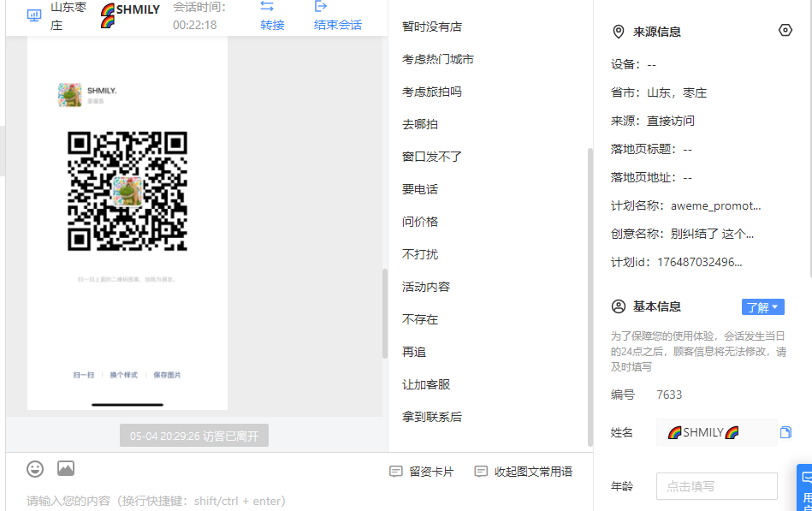
Task: Click the 结束会话 exit icon
Action: click(x=321, y=6)
